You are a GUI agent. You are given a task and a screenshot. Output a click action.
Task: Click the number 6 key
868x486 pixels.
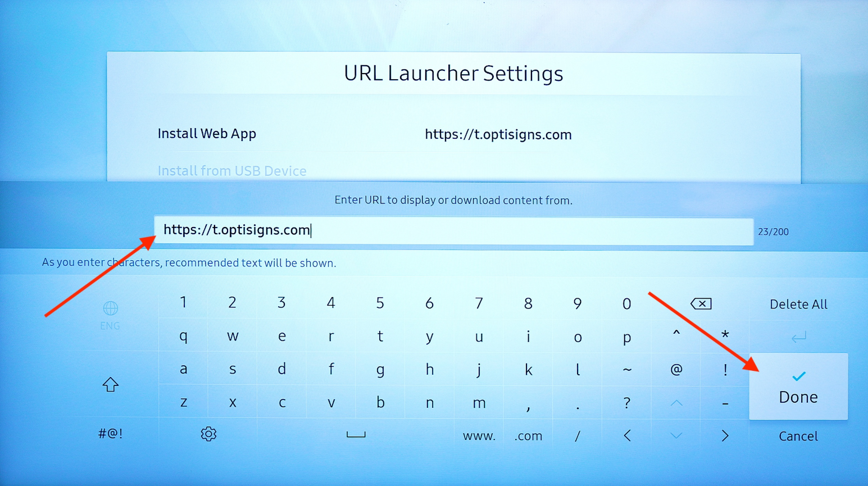click(429, 303)
